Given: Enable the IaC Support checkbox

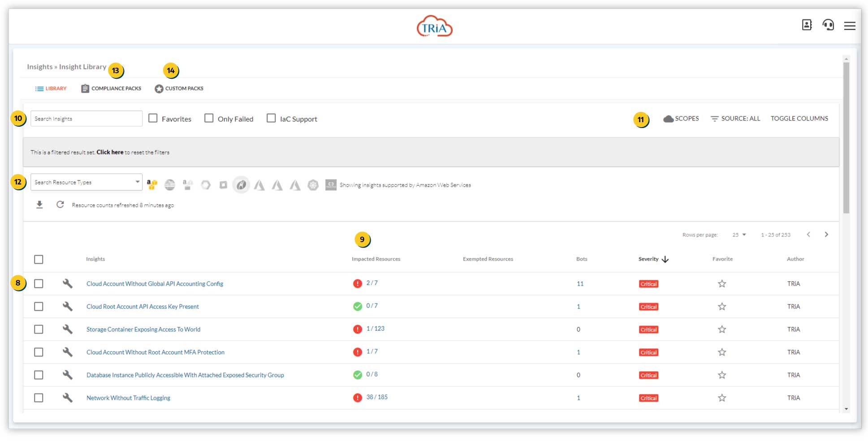Looking at the screenshot, I should pyautogui.click(x=271, y=118).
